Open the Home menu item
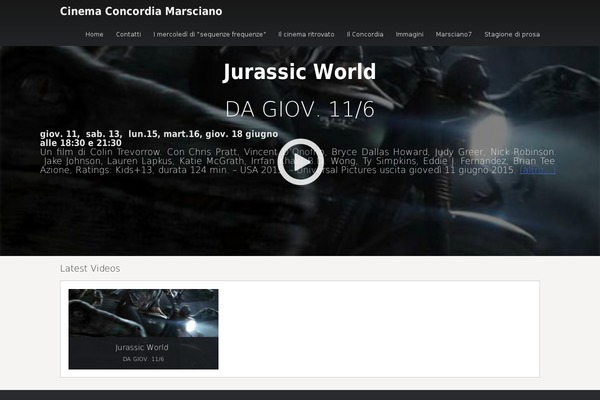Image resolution: width=600 pixels, height=400 pixels. (94, 34)
